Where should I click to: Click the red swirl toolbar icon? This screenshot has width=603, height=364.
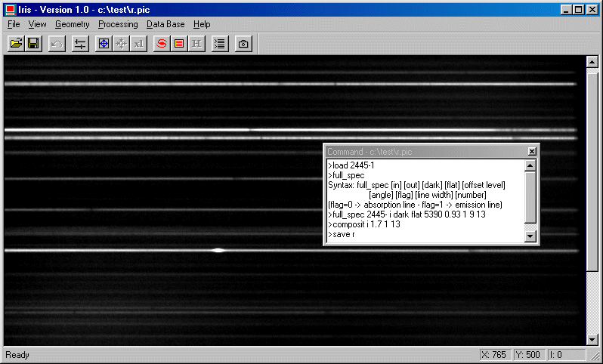pyautogui.click(x=162, y=44)
